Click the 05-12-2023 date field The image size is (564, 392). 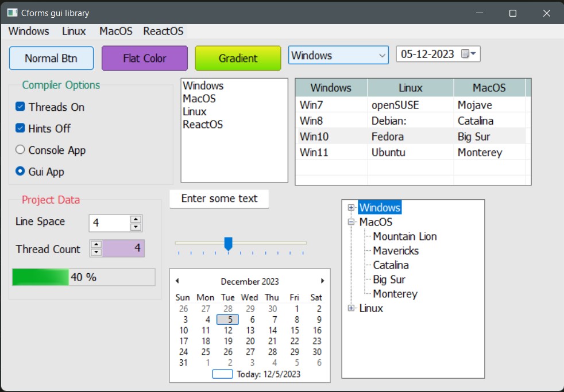[x=428, y=54]
